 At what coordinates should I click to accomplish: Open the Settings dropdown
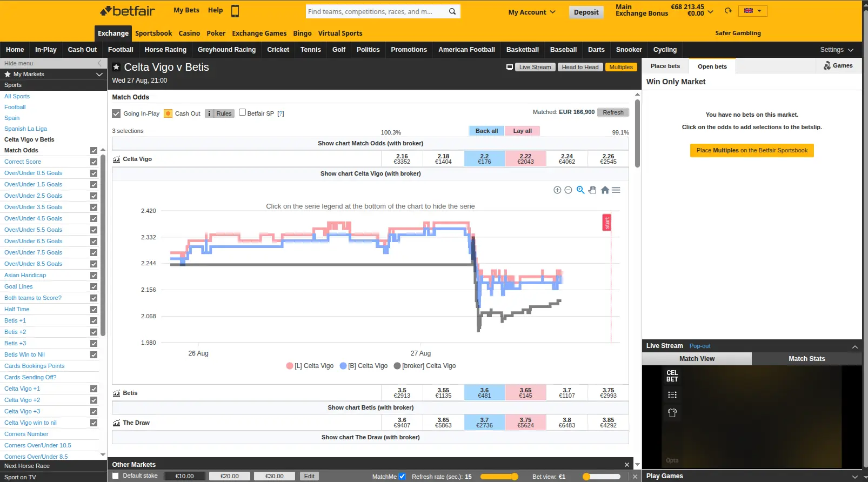[837, 50]
